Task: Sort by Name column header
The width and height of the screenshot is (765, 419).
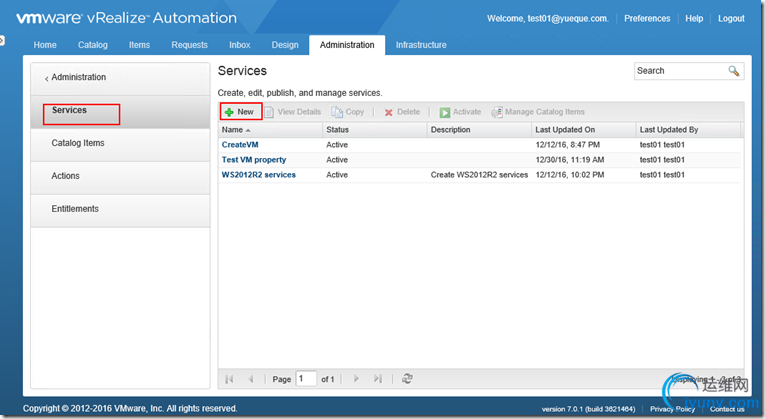Action: click(x=270, y=130)
